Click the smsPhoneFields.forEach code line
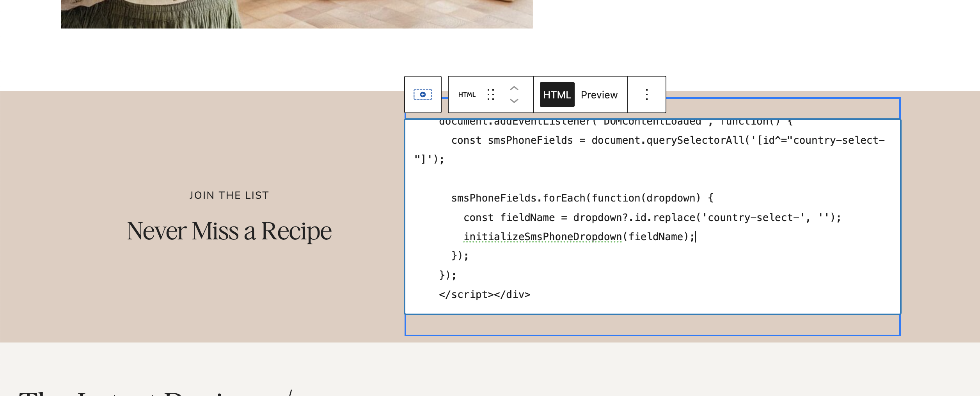The image size is (980, 396). [x=582, y=198]
